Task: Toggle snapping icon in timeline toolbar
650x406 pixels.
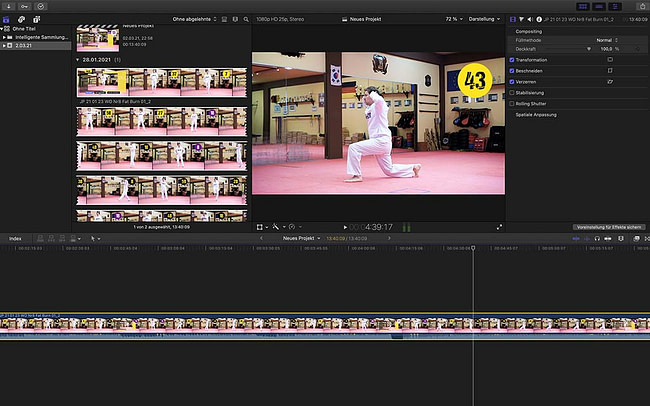Action: tap(608, 238)
